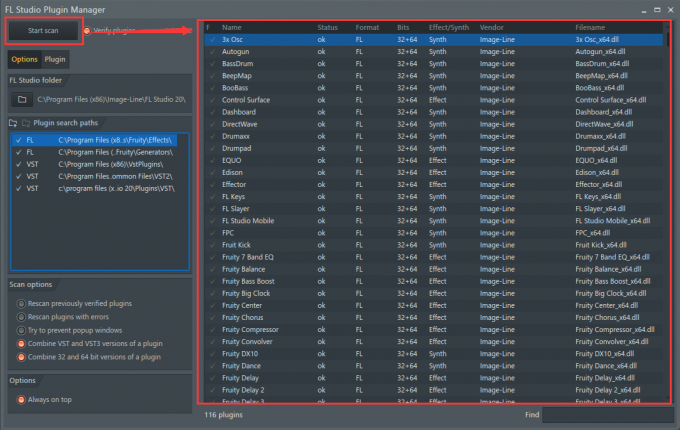Viewport: 680px width, 430px height.
Task: Select the 3x Osc plugin row
Action: (x=434, y=39)
